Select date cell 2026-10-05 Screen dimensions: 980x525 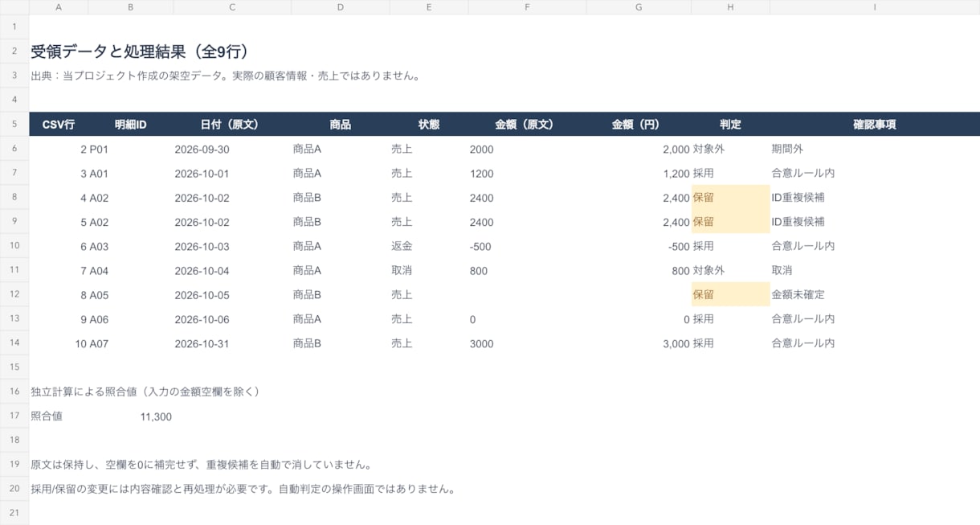232,295
